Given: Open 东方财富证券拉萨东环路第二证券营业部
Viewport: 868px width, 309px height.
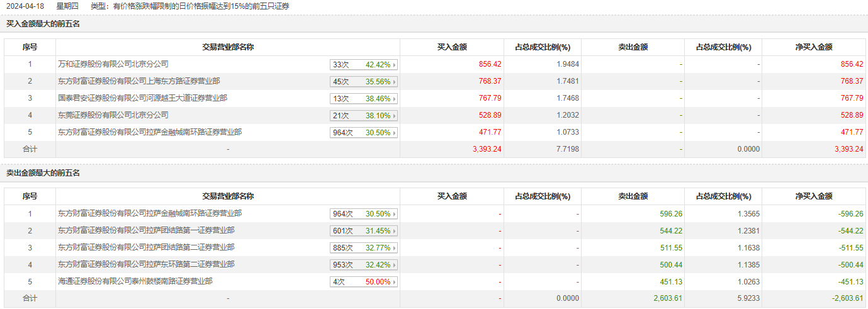Looking at the screenshot, I should click(x=147, y=264).
